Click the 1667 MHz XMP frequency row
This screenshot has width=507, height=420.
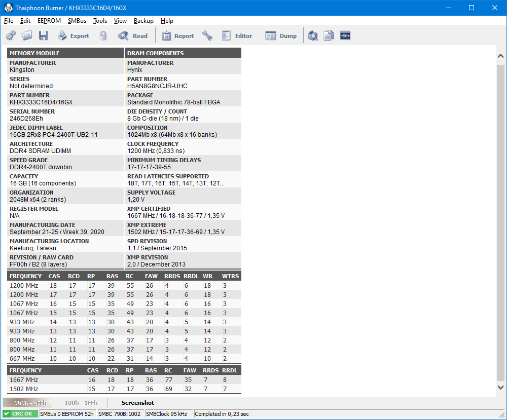point(124,379)
